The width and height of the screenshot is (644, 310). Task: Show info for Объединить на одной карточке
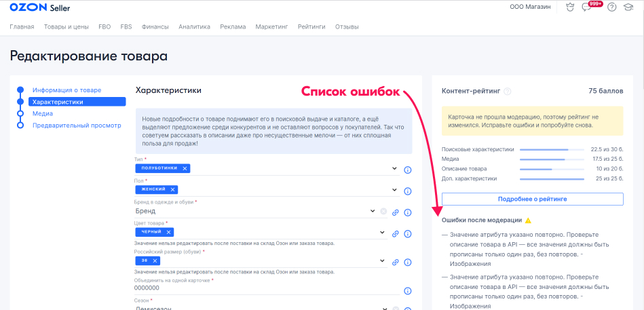(408, 291)
